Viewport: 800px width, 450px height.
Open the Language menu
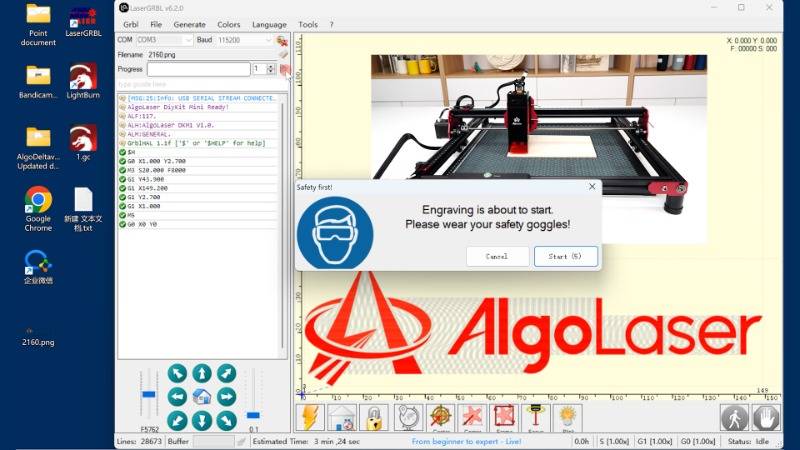pyautogui.click(x=269, y=24)
